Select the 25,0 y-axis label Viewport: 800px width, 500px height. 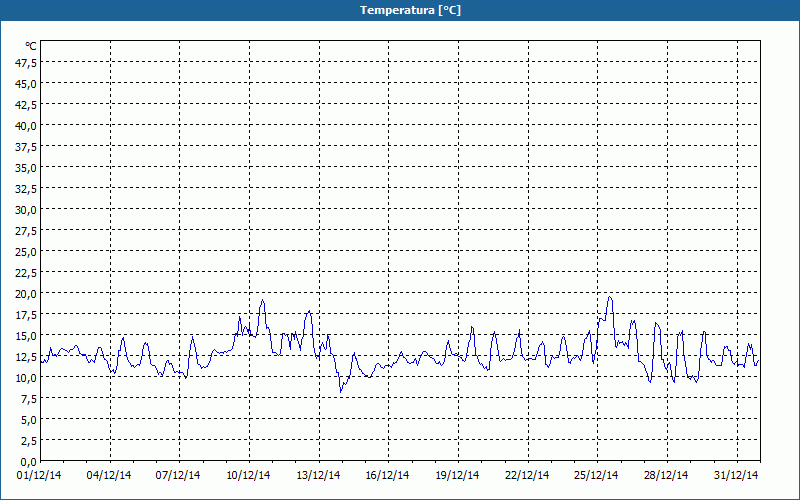tap(27, 252)
